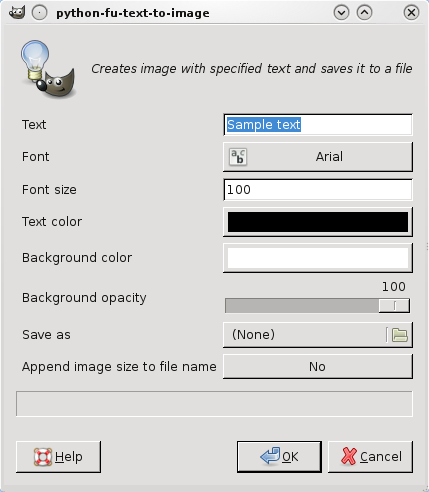Image resolution: width=429 pixels, height=492 pixels.
Task: Click the round window menu button
Action: (39, 13)
